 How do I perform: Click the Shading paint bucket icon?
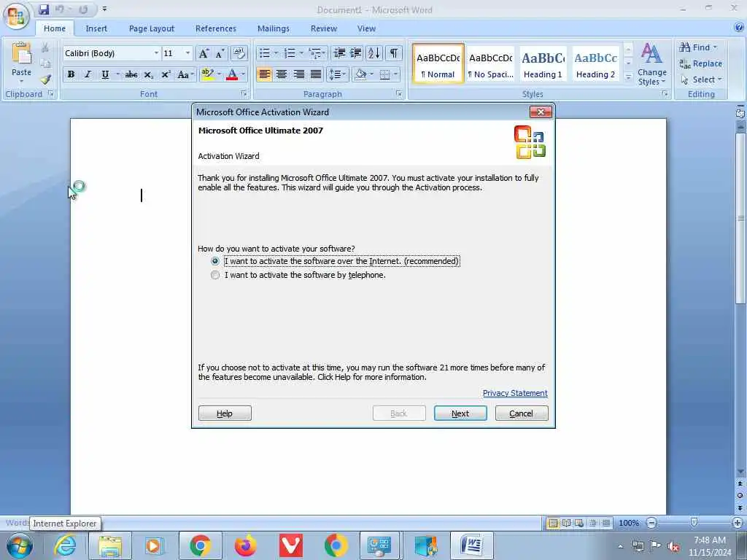[360, 74]
